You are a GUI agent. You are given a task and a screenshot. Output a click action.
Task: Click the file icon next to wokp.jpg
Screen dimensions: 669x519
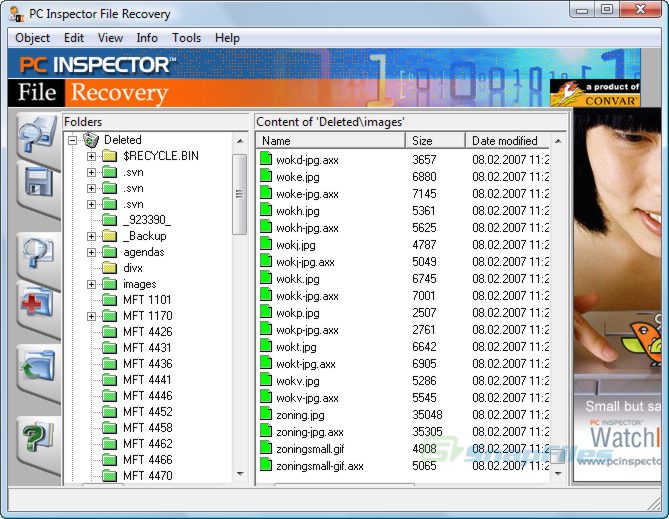coord(266,312)
